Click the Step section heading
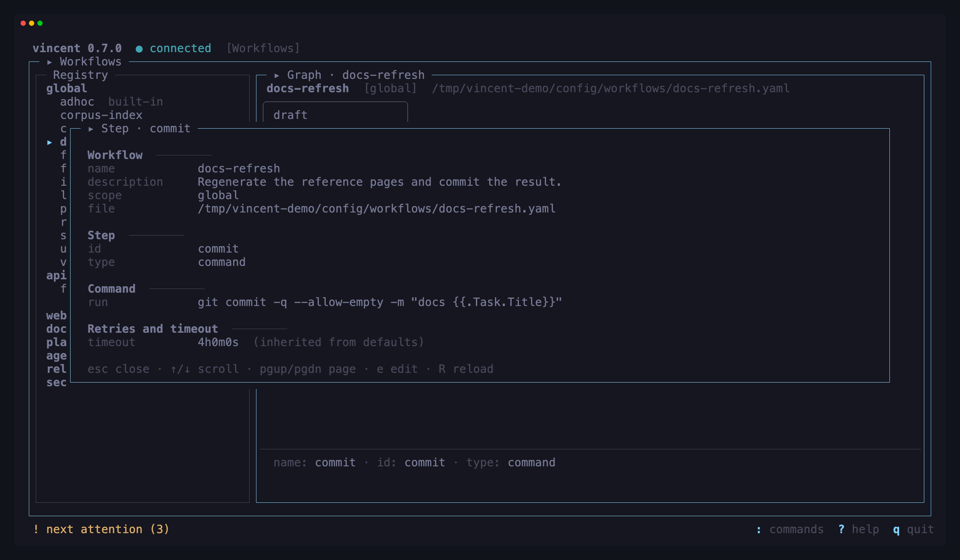The image size is (960, 560). (101, 235)
